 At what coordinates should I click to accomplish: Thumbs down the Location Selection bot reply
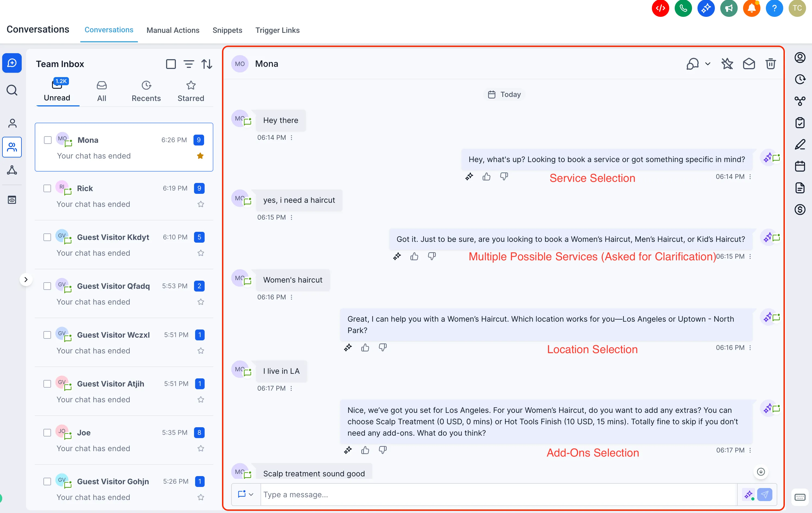(x=382, y=347)
